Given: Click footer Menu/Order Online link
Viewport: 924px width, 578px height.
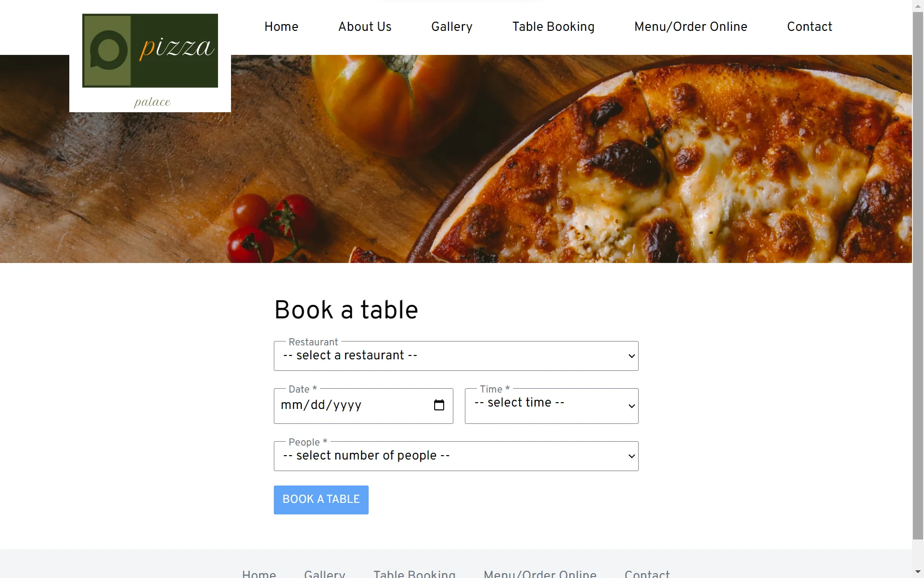Looking at the screenshot, I should click(540, 574).
